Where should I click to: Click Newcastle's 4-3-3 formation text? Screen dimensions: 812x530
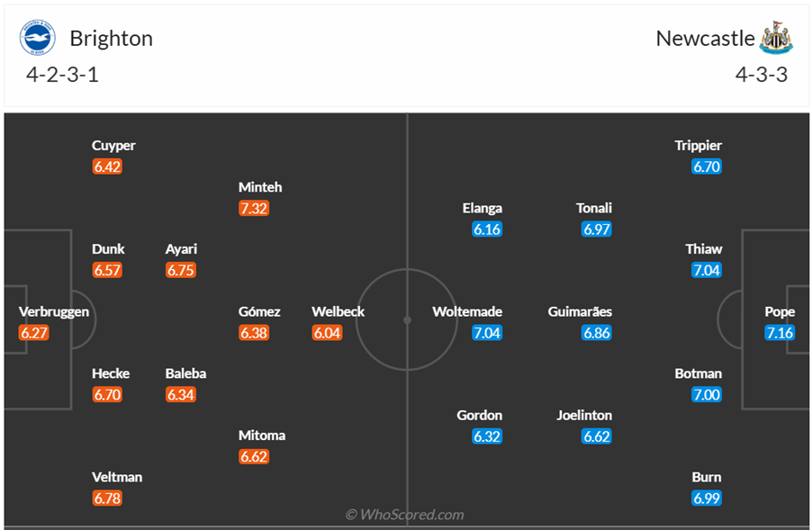pyautogui.click(x=761, y=75)
